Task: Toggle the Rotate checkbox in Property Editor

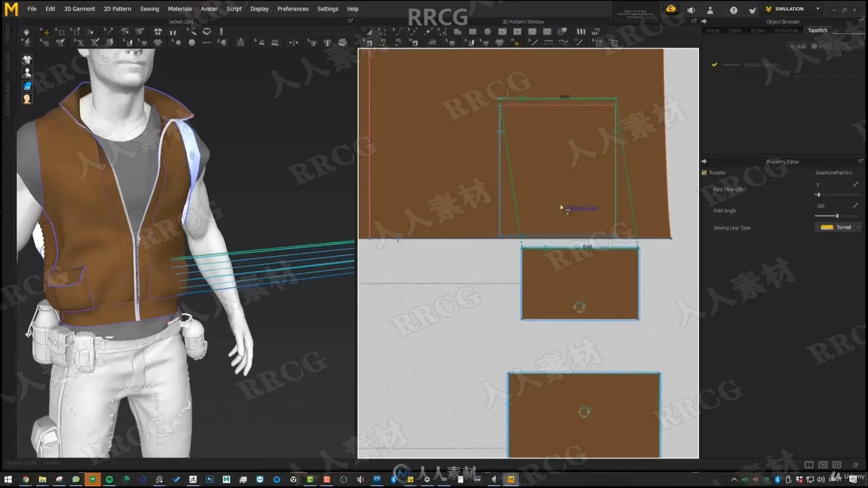Action: click(x=704, y=173)
